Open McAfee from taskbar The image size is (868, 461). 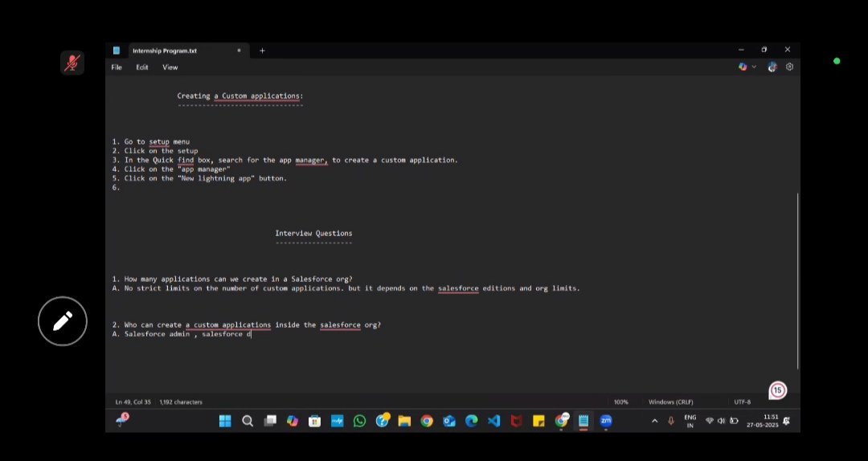coord(517,421)
